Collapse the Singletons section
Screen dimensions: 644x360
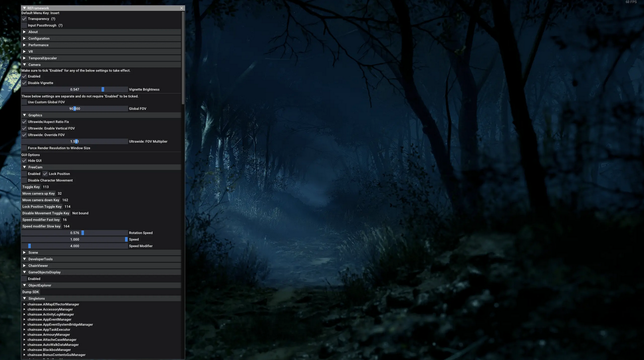101,298
